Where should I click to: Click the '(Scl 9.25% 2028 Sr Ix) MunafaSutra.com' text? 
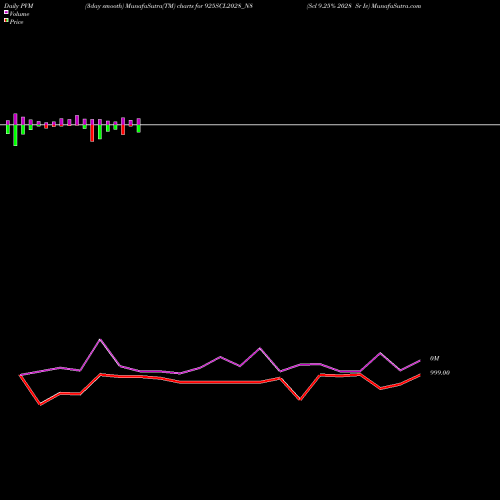point(364,6)
